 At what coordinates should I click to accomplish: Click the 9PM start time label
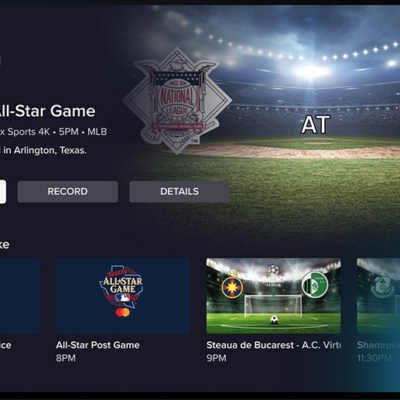tap(216, 358)
